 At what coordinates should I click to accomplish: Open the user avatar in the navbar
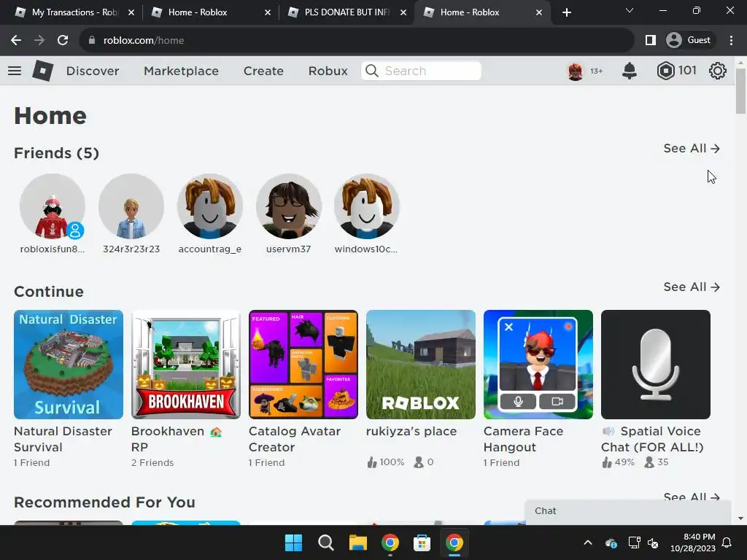pos(576,71)
